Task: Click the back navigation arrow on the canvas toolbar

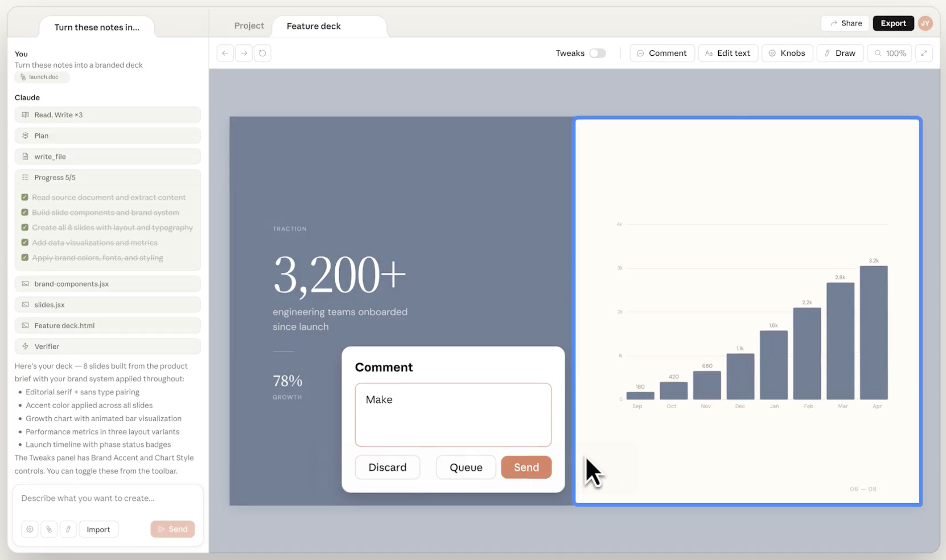Action: point(225,53)
